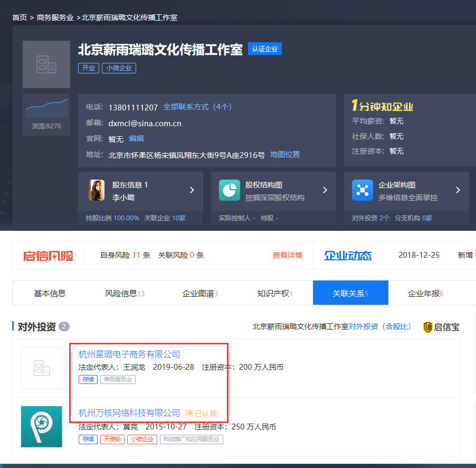Switch to the 企业图谱 tab

tap(200, 293)
